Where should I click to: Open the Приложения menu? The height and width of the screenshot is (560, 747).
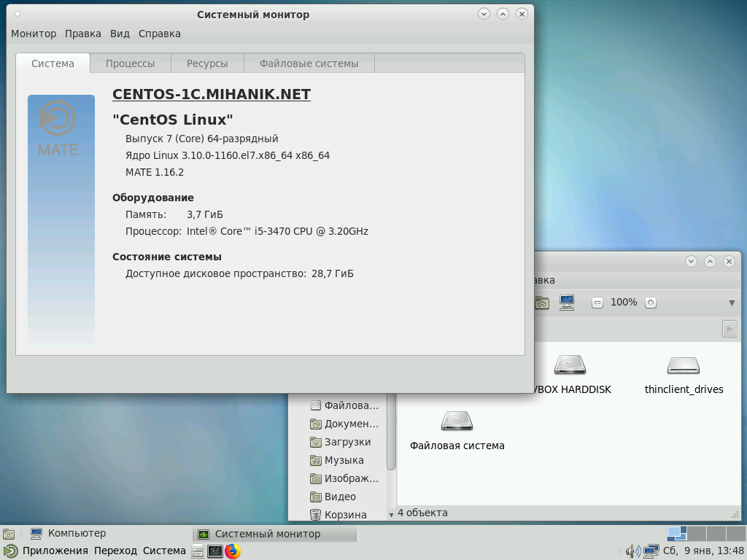pos(47,551)
